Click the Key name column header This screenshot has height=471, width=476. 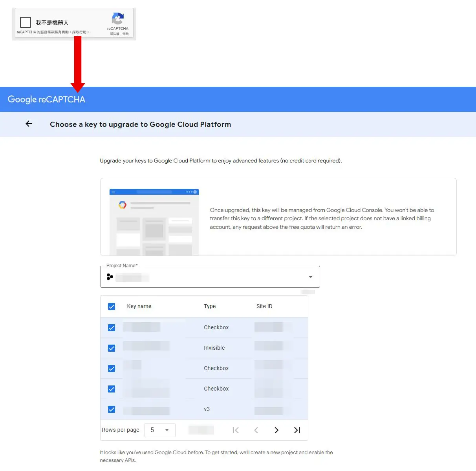tap(139, 307)
